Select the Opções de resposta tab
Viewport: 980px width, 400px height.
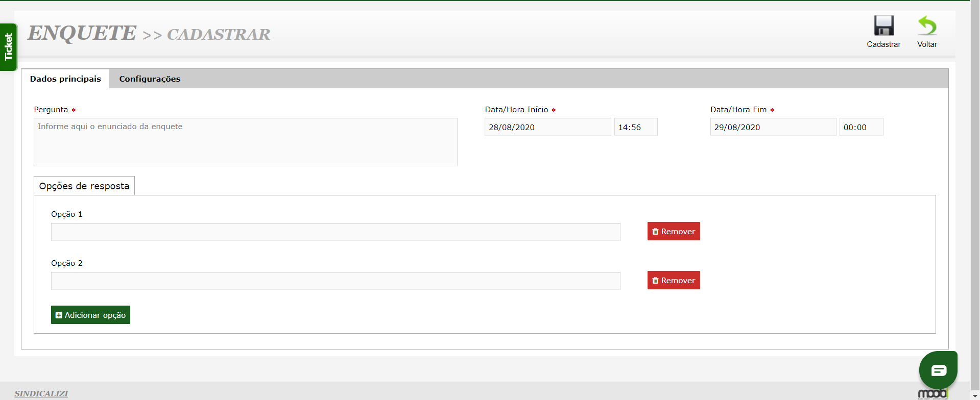(x=84, y=186)
